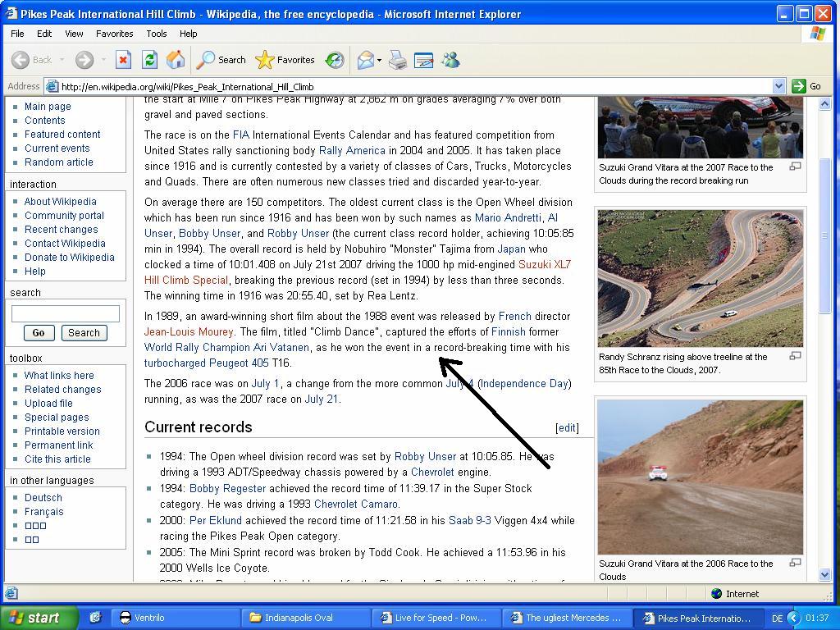Follow the Suzuki XL7 red link
The image size is (840, 630).
545,264
